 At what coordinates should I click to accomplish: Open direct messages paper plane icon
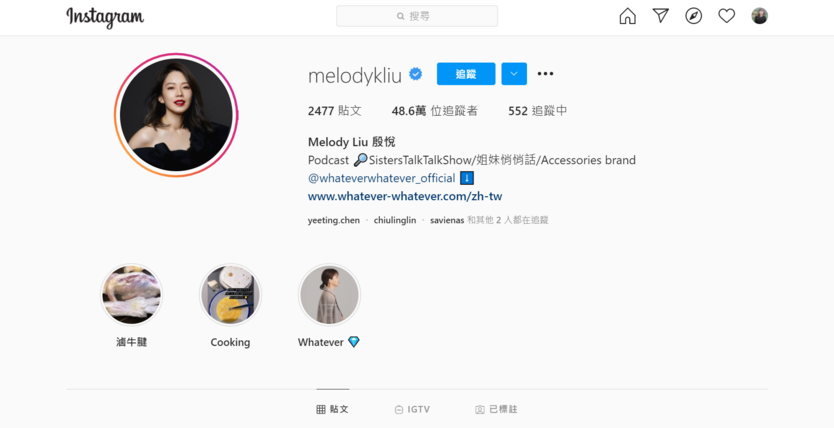(x=661, y=16)
